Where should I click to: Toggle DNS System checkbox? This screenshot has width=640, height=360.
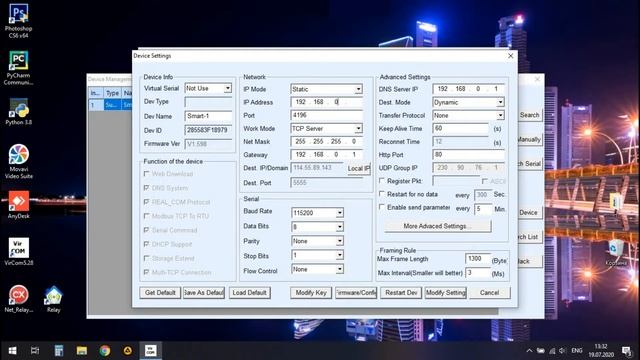pos(147,188)
